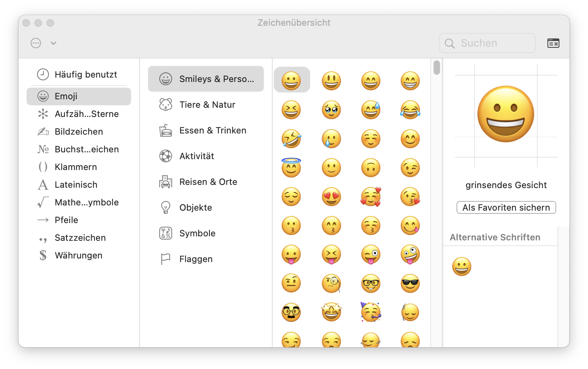Click the large grinning face preview
Screen dimensions: 588x369
506,114
